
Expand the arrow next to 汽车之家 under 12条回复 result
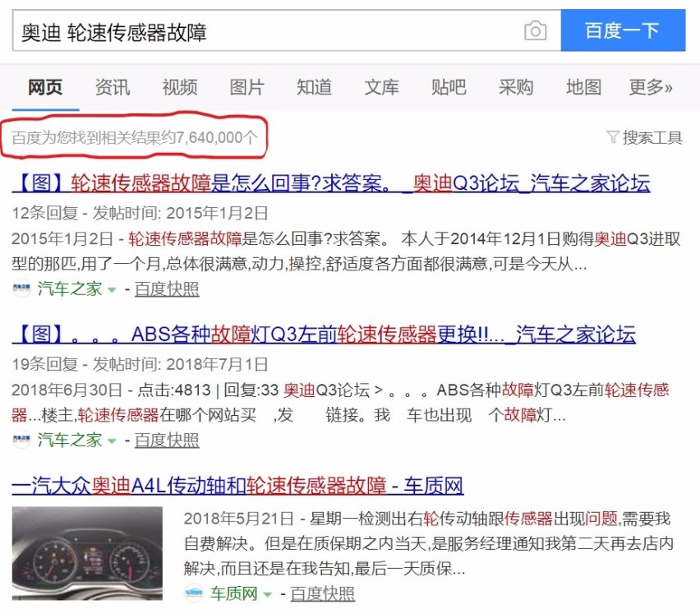pyautogui.click(x=112, y=290)
